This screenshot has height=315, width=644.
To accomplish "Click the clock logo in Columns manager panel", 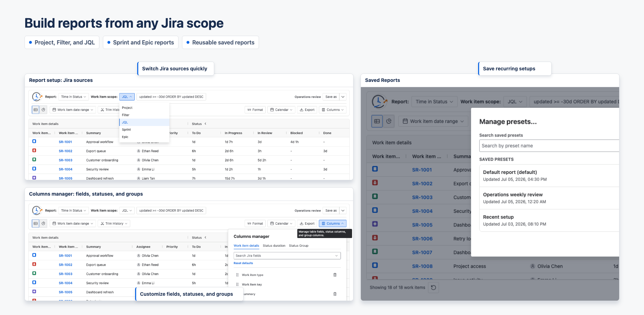I will pos(37,210).
